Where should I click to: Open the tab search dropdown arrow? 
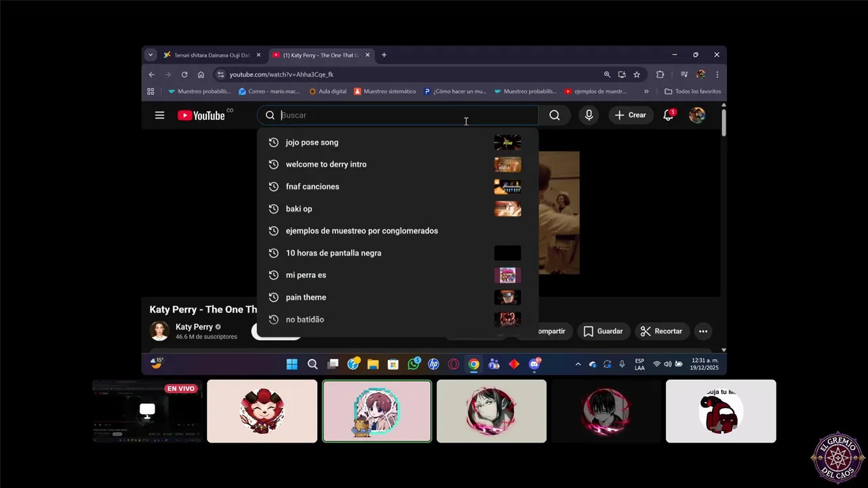point(151,55)
